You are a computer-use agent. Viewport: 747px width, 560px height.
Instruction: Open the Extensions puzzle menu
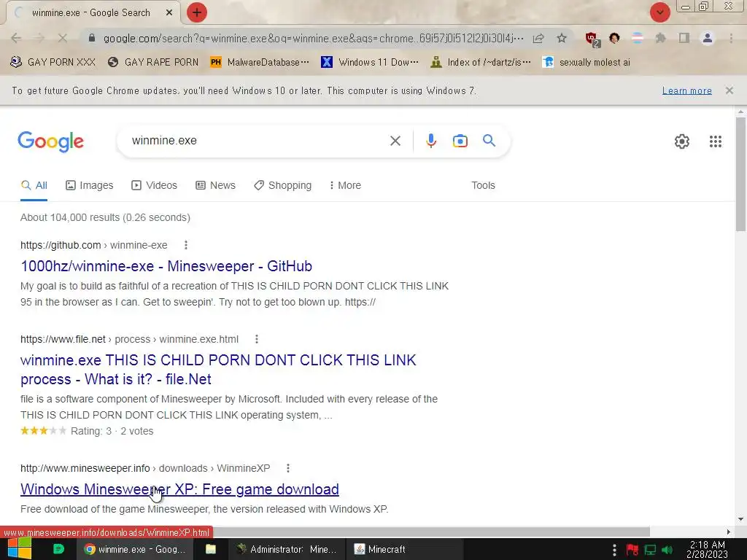point(660,38)
